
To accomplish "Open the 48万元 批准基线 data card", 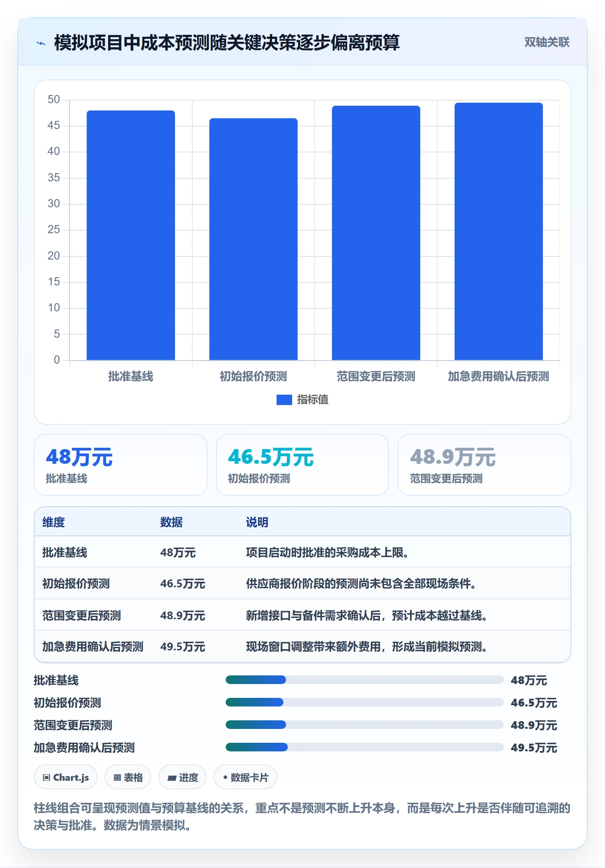I will [x=121, y=465].
